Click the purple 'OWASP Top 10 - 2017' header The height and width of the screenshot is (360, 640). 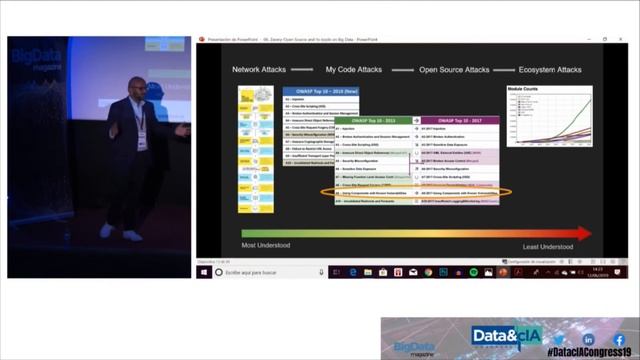(460, 120)
